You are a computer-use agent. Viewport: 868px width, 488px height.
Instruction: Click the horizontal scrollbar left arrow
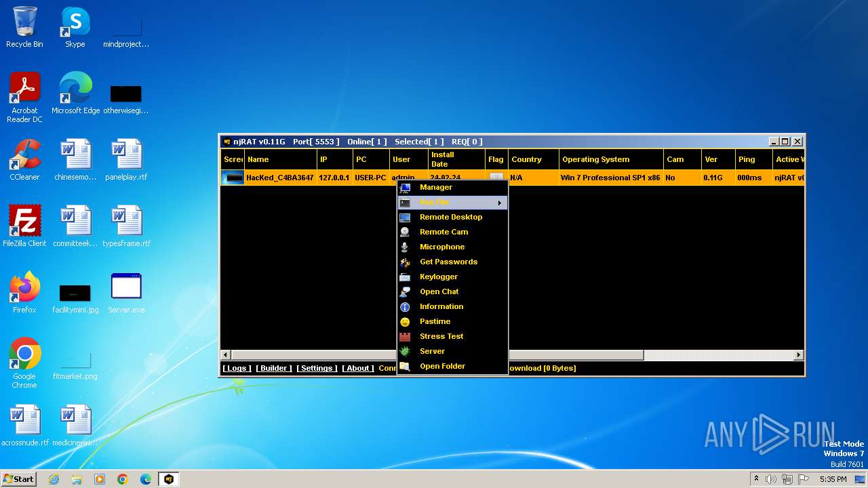coord(226,355)
